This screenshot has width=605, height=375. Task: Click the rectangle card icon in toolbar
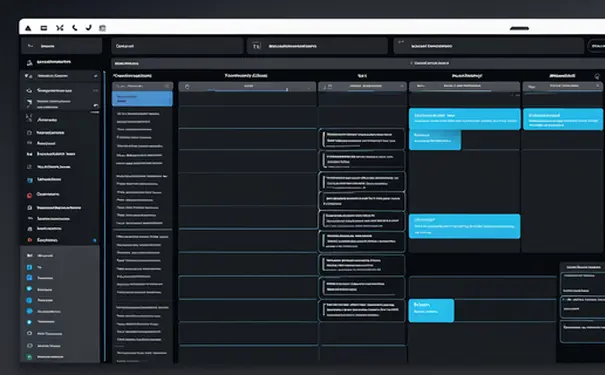[44, 28]
